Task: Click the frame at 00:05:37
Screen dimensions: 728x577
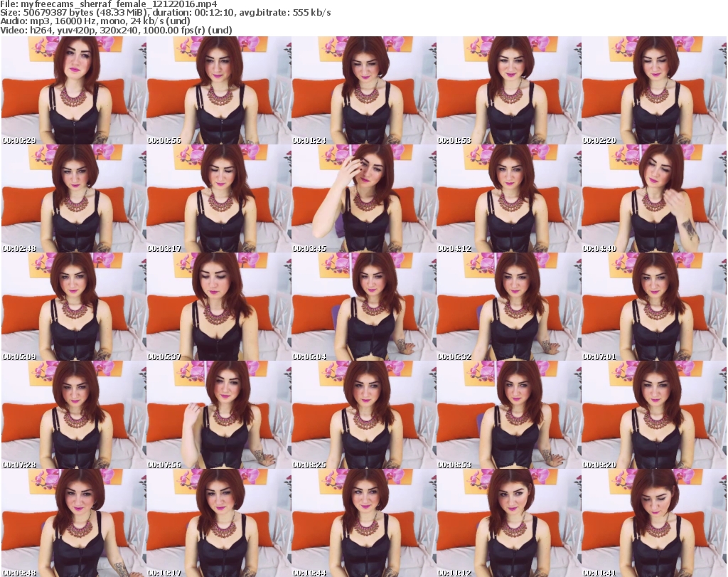Action: coord(219,307)
